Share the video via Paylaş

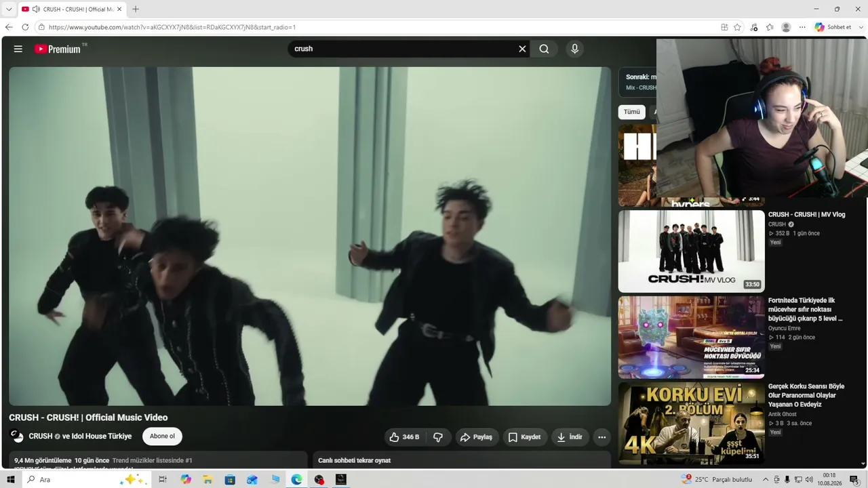(477, 437)
